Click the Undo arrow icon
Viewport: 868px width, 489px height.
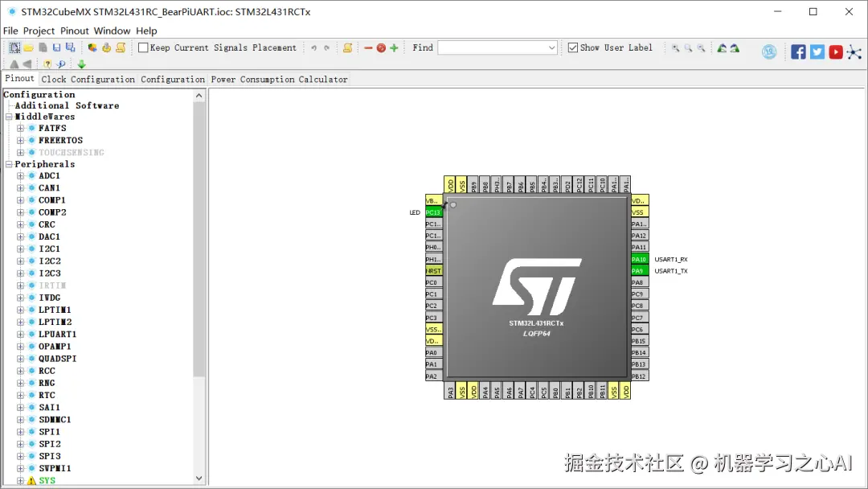coord(314,48)
